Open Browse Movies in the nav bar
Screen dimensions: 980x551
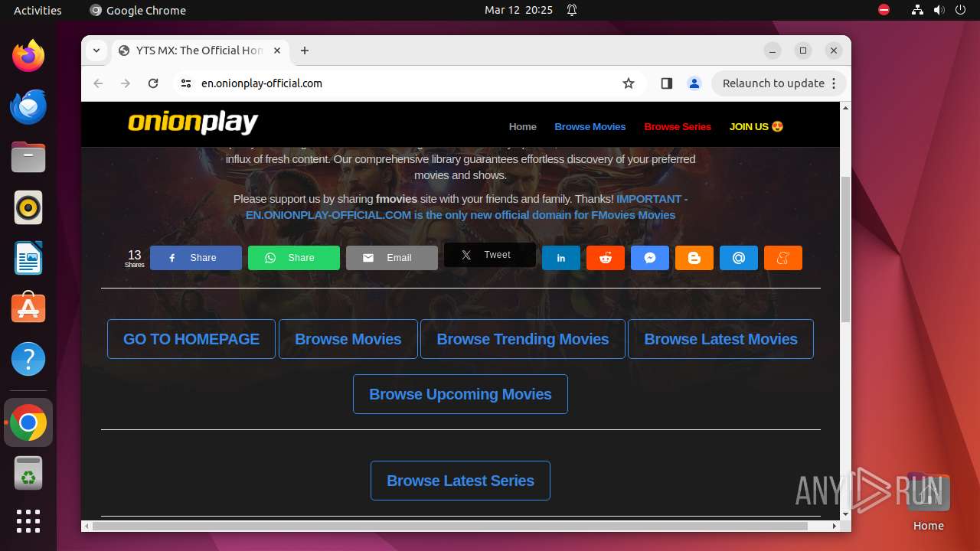pyautogui.click(x=590, y=126)
